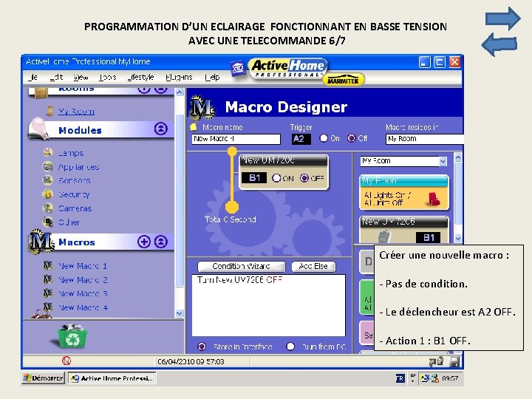Click the Sensors module icon
Viewport: 532px width, 399px height.
48,180
